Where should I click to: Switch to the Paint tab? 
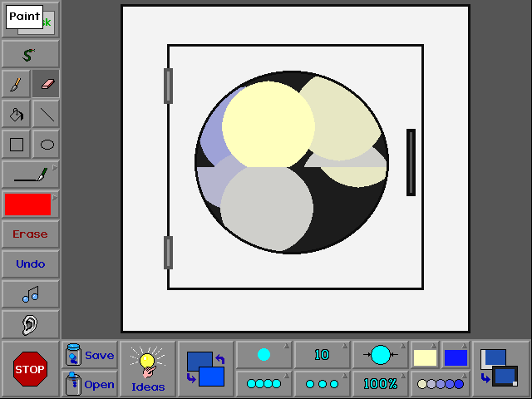[24, 17]
